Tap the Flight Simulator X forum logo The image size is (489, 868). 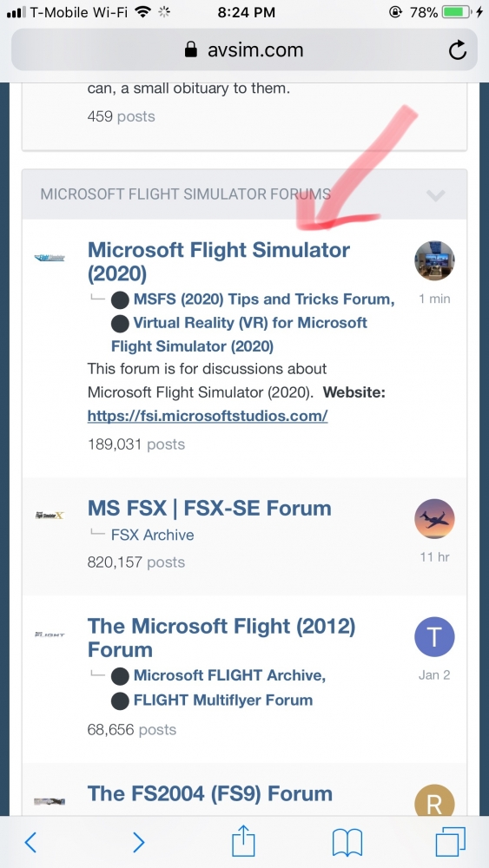tap(50, 516)
